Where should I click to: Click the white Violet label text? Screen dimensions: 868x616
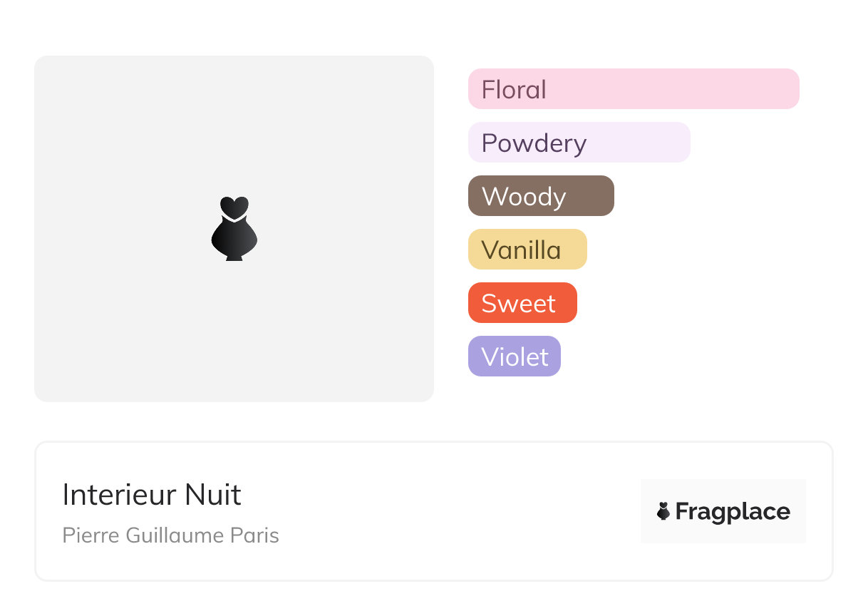point(515,357)
